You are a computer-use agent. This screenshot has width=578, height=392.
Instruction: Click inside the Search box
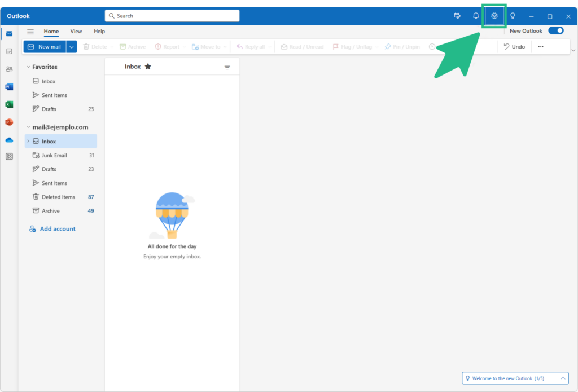click(x=172, y=16)
